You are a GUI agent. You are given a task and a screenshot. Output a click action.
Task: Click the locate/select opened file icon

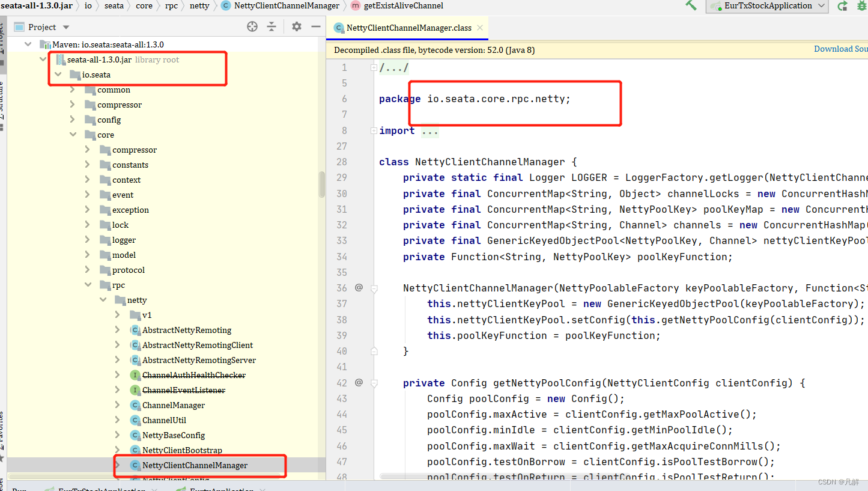(x=252, y=26)
